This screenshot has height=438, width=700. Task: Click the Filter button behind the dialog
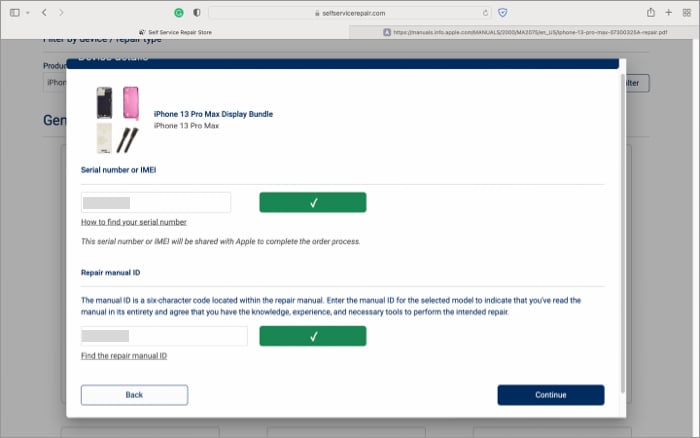[x=636, y=83]
